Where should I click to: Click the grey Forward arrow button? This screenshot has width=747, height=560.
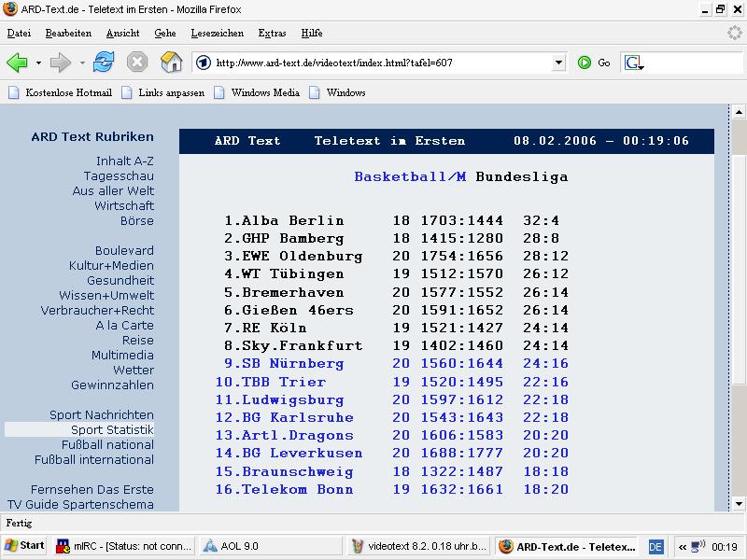coord(60,63)
